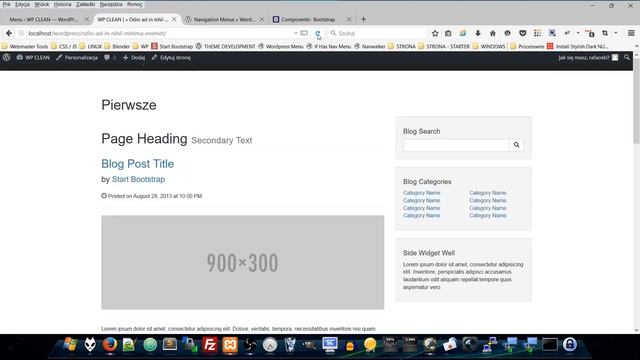Click Edytuj stronę in admin bar
This screenshot has height=360, width=640.
(171, 58)
